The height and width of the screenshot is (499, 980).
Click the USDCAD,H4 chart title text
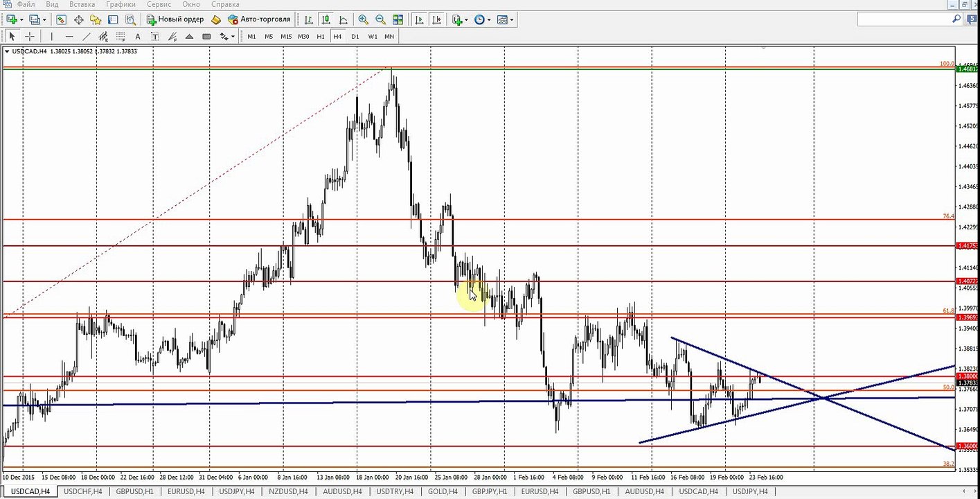click(x=30, y=51)
